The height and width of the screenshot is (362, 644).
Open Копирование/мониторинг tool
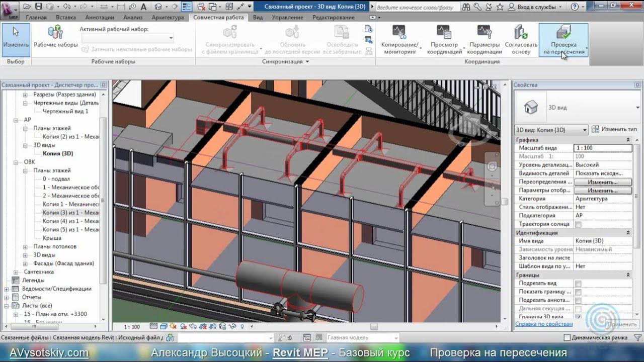coord(400,40)
